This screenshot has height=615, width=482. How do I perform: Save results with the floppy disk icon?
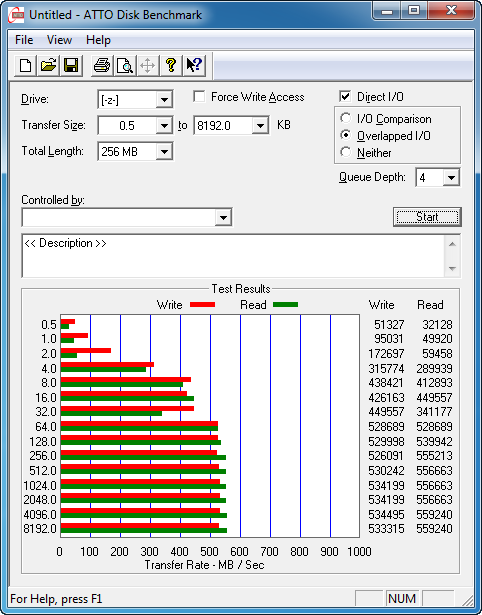click(x=71, y=65)
